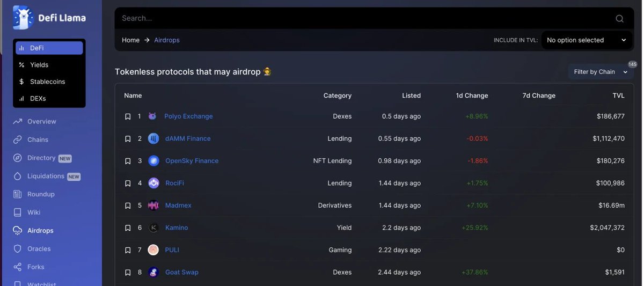
Task: Go to Home breadcrumb
Action: (130, 40)
